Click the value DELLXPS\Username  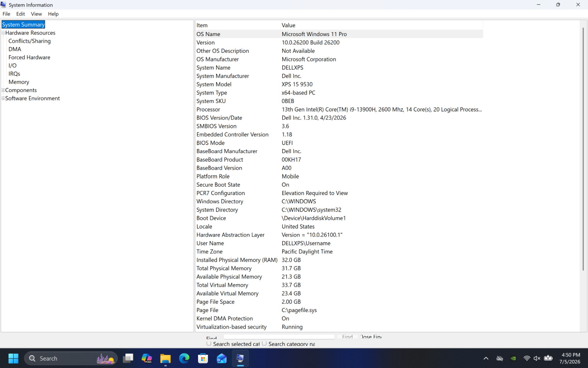[x=306, y=243]
